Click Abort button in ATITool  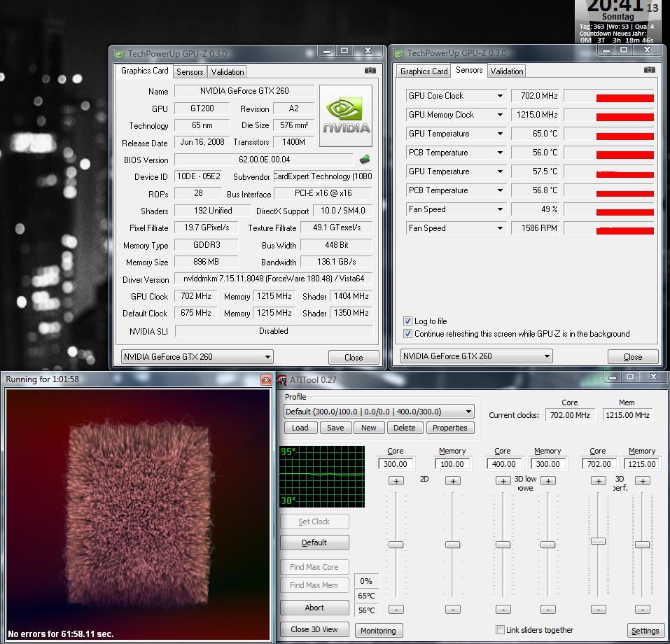(x=314, y=608)
